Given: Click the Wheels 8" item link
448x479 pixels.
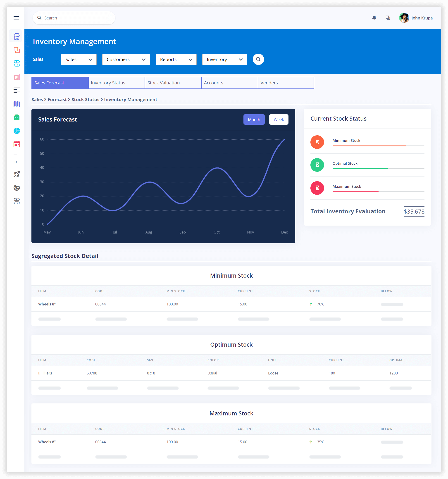Looking at the screenshot, I should [48, 304].
